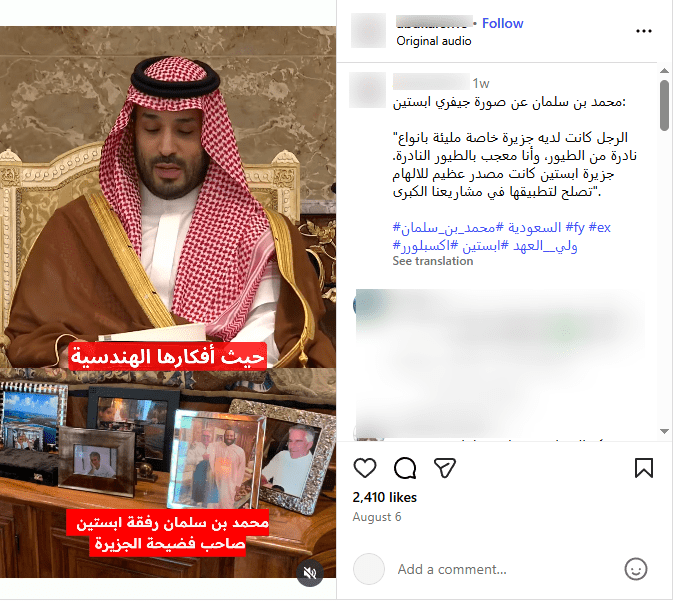Open the #ex hashtag
Viewport: 673px width, 603px height.
tap(600, 227)
